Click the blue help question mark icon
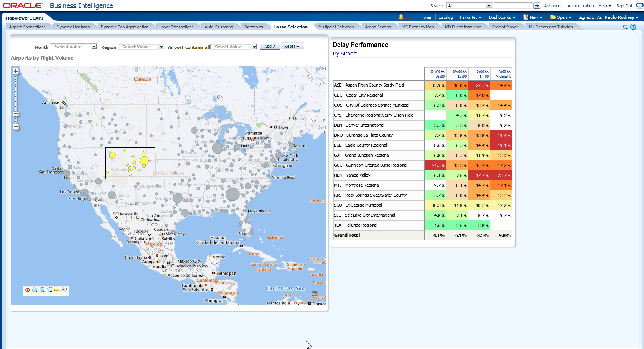 click(x=633, y=27)
